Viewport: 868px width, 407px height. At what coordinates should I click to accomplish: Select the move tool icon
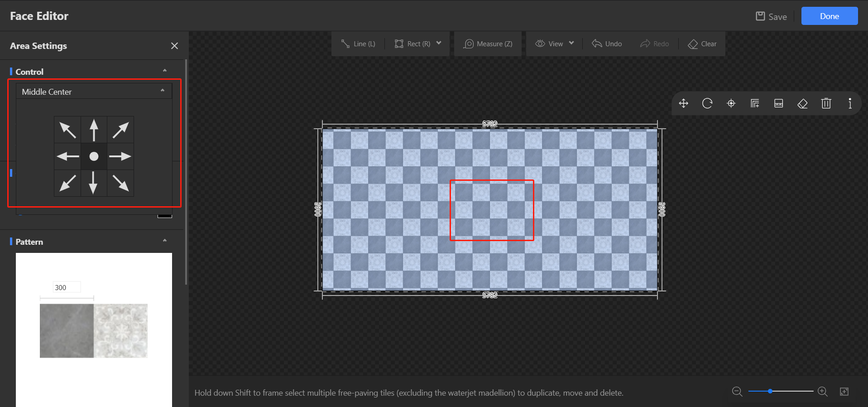point(683,103)
